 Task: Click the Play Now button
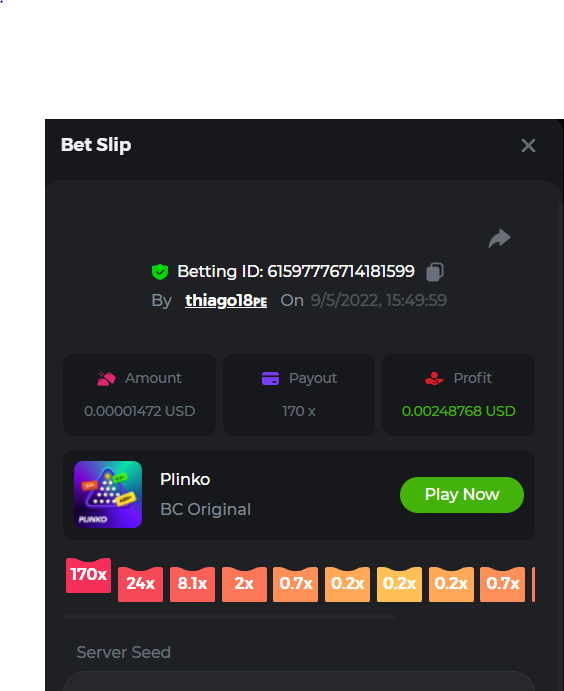click(x=462, y=494)
